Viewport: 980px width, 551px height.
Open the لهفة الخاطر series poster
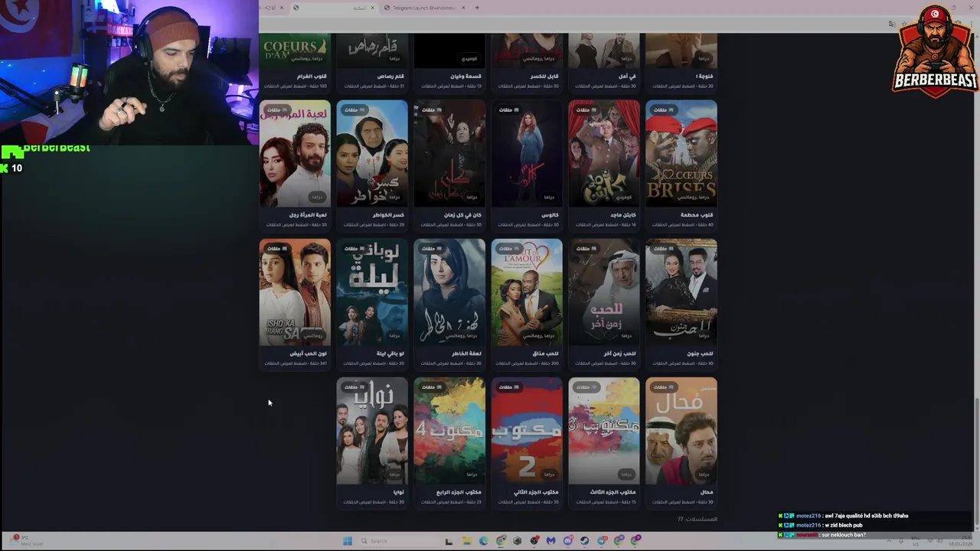pos(449,292)
